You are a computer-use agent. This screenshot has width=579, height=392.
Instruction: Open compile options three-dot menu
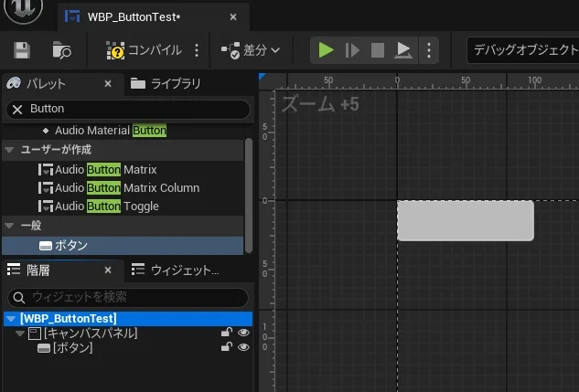coord(197,51)
